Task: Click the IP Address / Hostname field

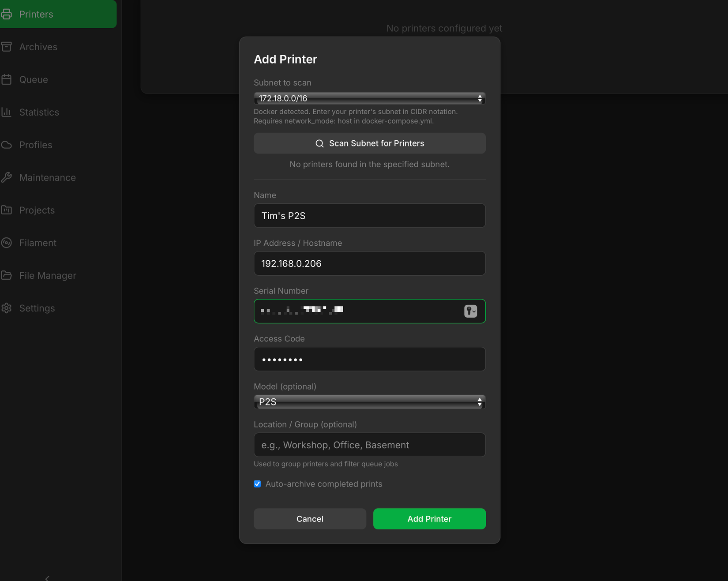Action: pyautogui.click(x=369, y=263)
